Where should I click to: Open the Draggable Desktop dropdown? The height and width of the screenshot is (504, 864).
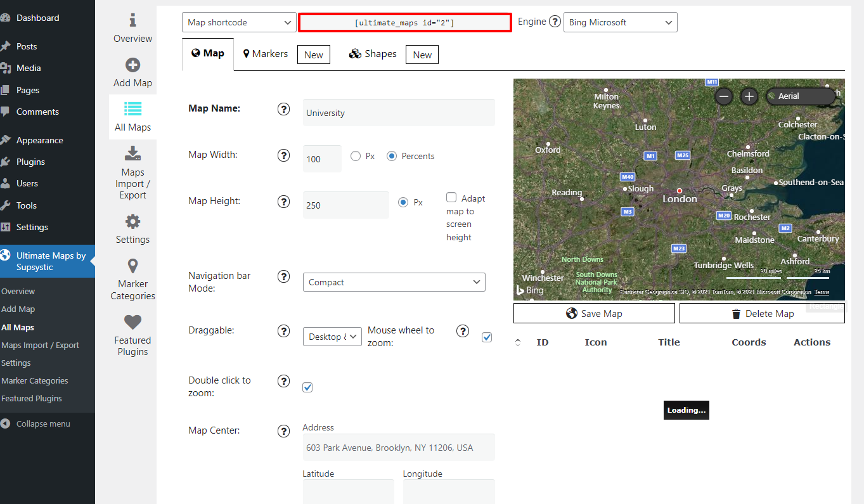click(333, 337)
